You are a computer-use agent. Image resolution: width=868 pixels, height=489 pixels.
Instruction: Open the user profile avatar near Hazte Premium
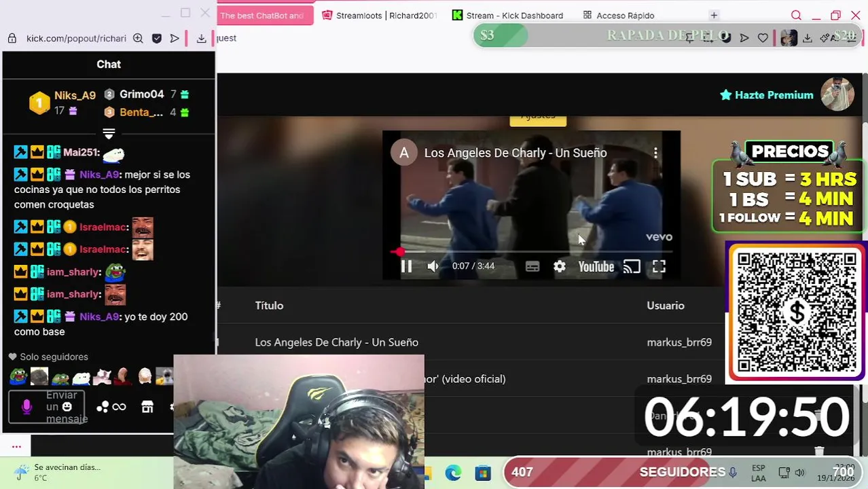[x=837, y=94]
